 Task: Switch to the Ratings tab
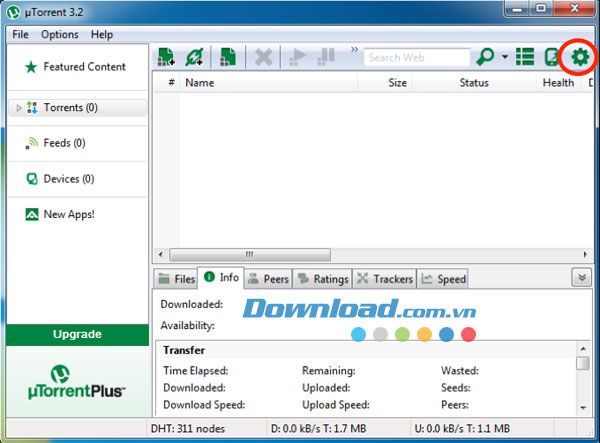click(x=323, y=279)
